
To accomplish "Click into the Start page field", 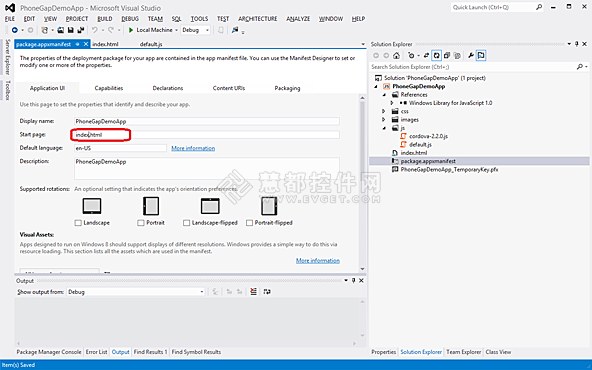I will 207,135.
